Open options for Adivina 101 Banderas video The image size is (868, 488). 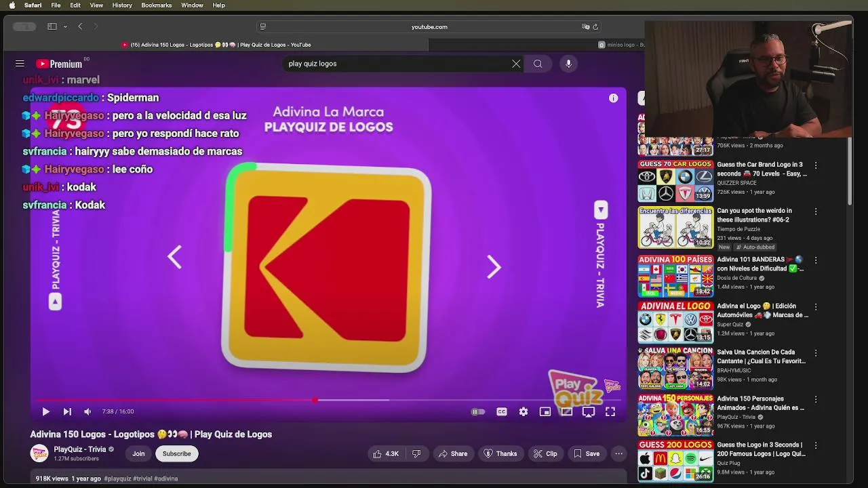(x=816, y=260)
